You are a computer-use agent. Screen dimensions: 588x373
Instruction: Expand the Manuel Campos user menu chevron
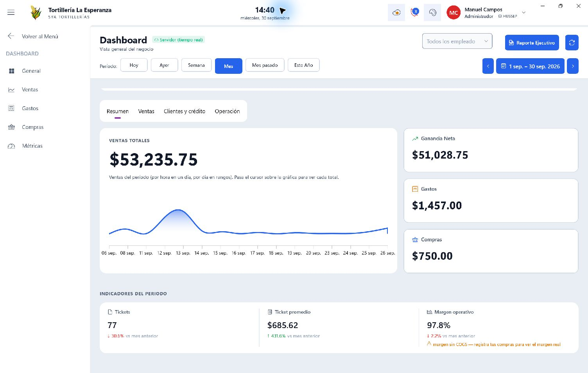[524, 13]
